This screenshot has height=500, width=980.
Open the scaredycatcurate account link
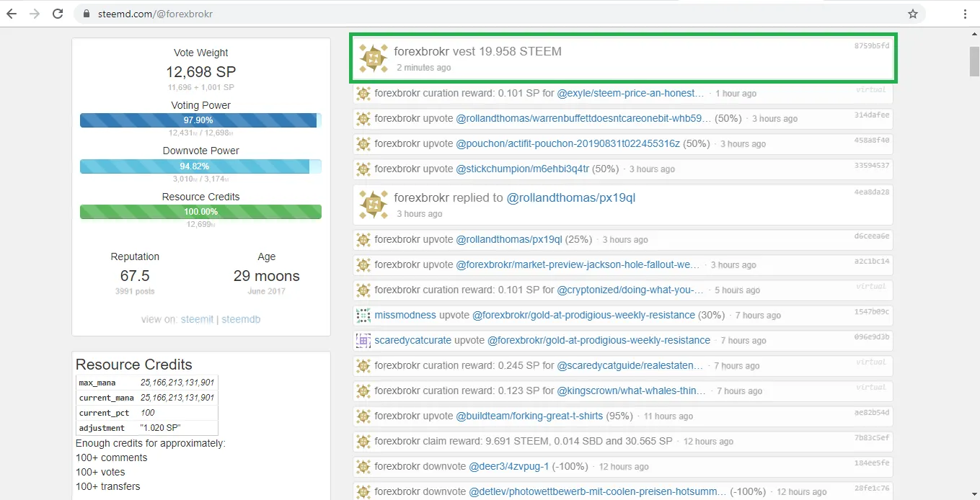click(413, 340)
